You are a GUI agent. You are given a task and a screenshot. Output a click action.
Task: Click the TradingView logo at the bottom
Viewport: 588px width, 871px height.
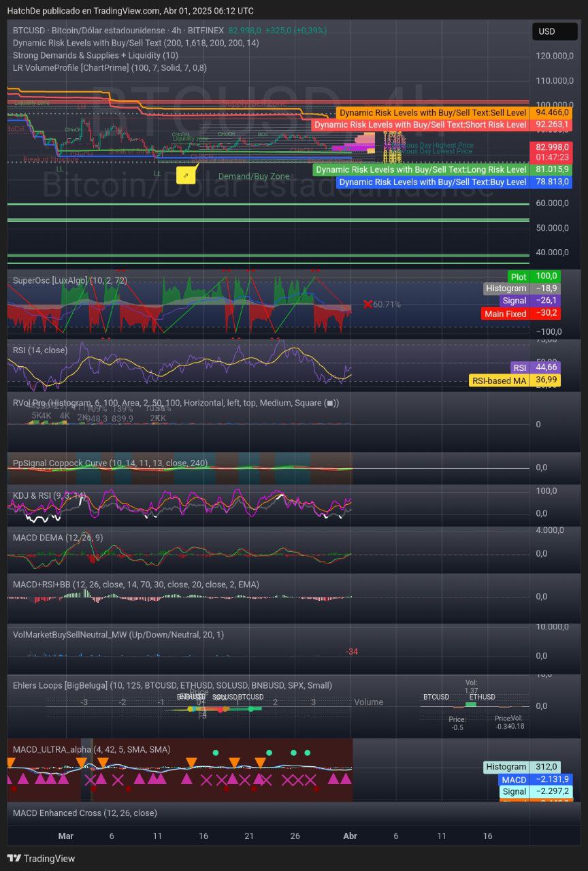coord(41,858)
